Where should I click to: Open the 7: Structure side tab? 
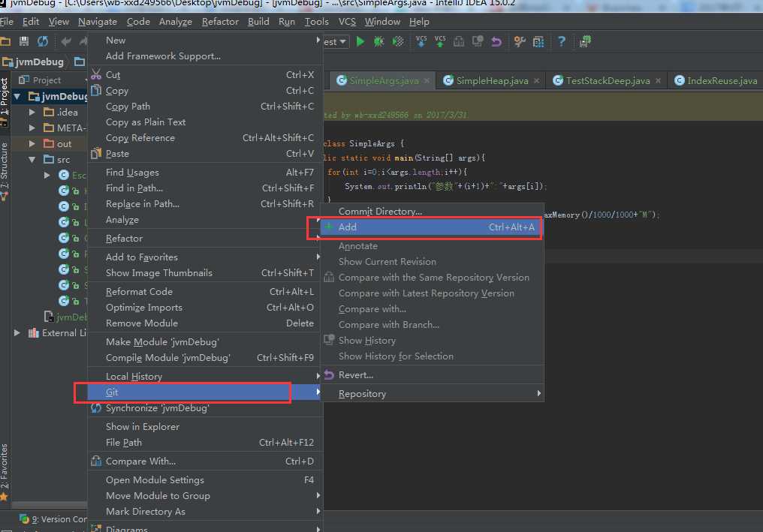click(5, 165)
